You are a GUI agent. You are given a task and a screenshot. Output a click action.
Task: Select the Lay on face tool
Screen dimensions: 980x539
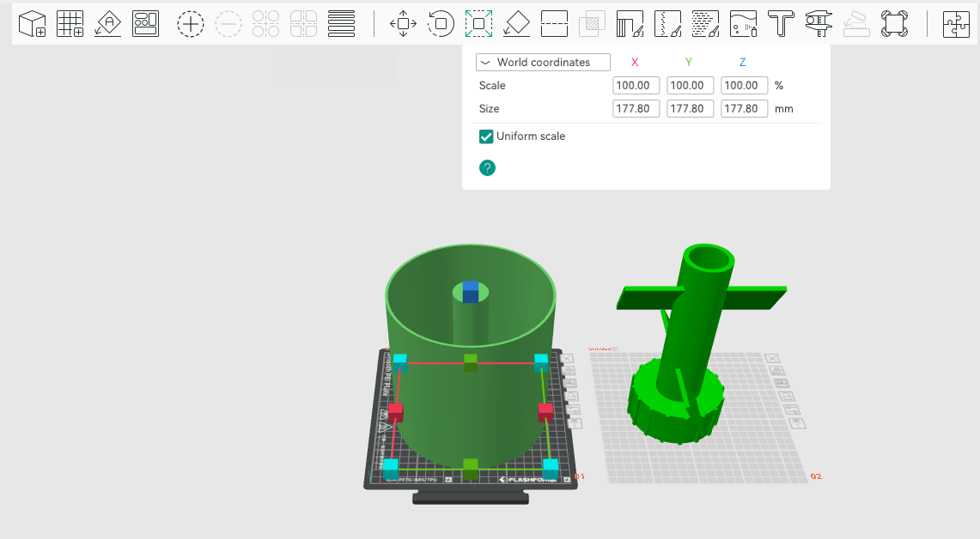tap(516, 24)
